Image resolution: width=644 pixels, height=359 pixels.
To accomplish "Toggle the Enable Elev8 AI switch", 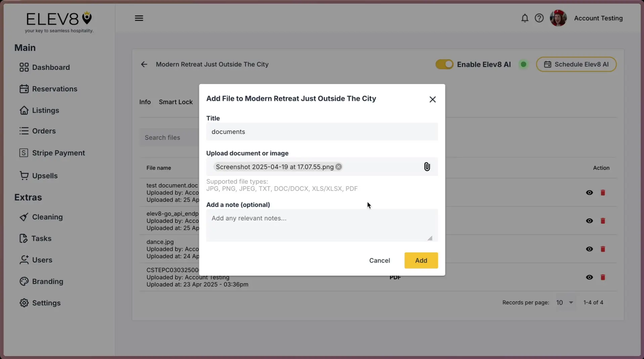I will (x=444, y=64).
